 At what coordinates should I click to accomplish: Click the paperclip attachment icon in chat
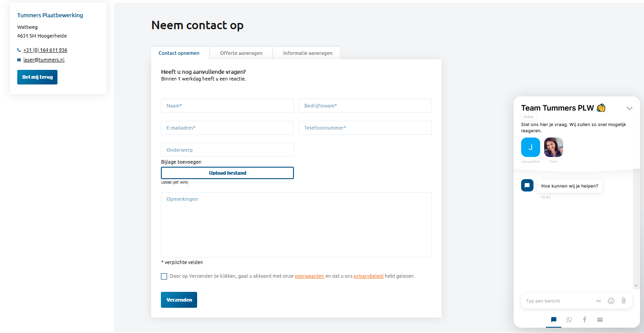(x=623, y=301)
